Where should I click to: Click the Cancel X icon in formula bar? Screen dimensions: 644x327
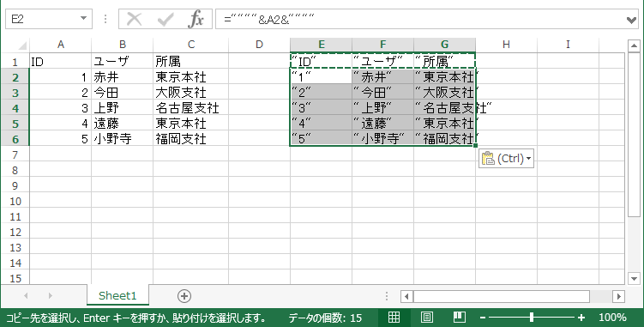click(x=135, y=19)
